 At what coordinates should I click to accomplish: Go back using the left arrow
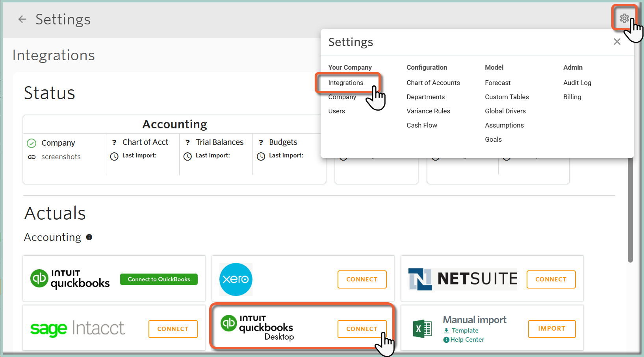pos(22,19)
